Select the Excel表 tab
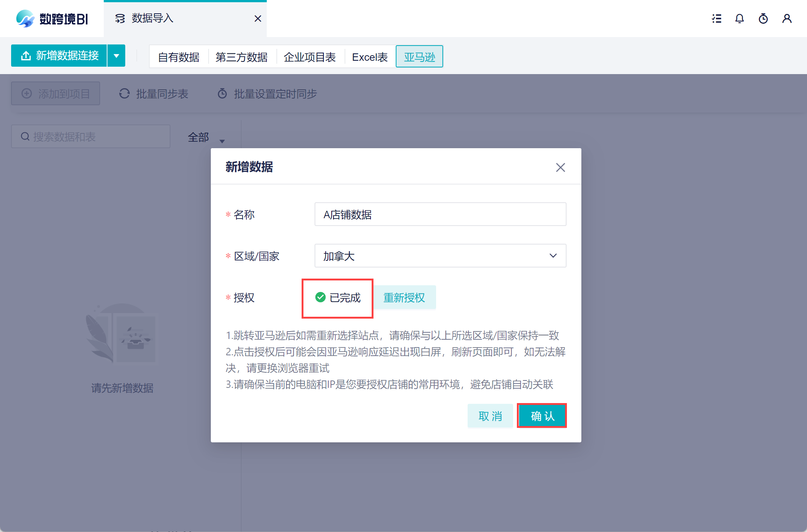807x532 pixels. tap(370, 57)
